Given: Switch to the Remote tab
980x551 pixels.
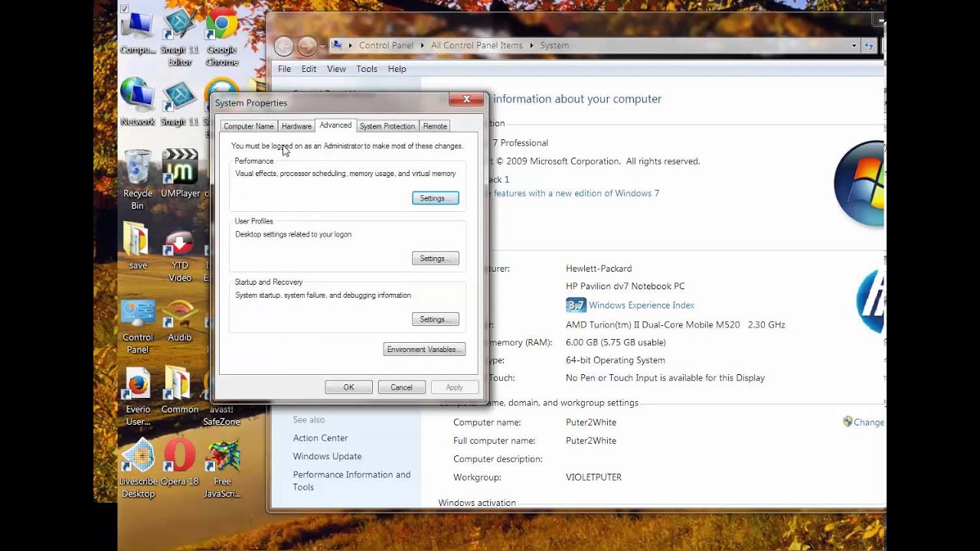Looking at the screenshot, I should [x=435, y=126].
